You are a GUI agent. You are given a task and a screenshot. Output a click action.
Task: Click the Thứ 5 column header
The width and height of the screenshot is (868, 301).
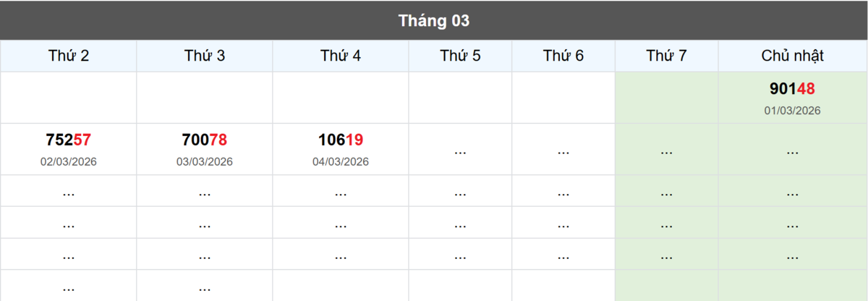tap(460, 56)
